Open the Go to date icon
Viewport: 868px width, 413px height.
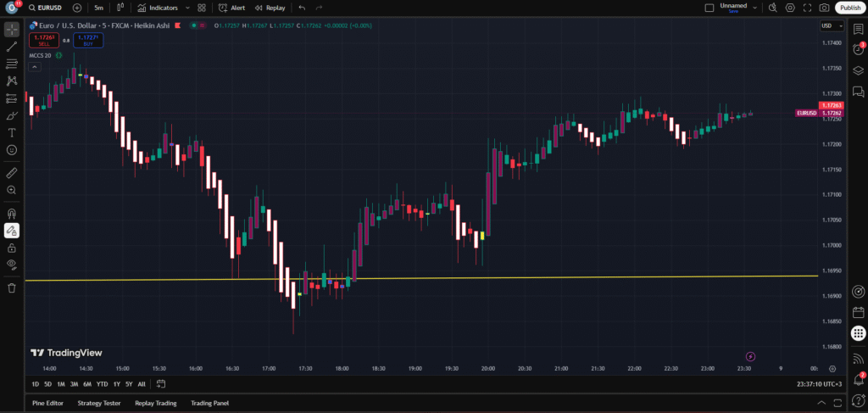(161, 383)
